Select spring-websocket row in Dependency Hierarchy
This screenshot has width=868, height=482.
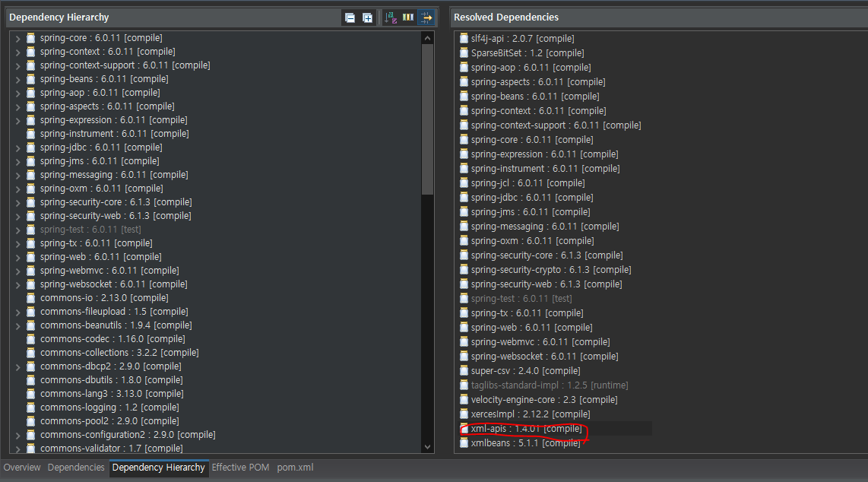click(113, 284)
